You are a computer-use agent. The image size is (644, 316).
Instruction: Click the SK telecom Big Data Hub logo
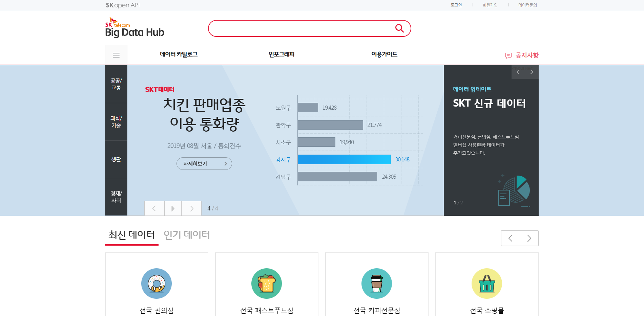[x=134, y=27]
